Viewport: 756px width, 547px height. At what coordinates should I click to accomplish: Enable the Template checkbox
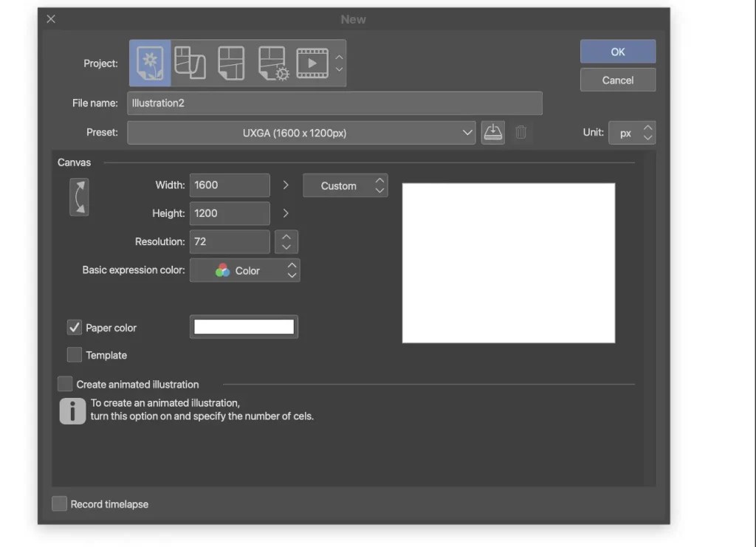click(74, 355)
